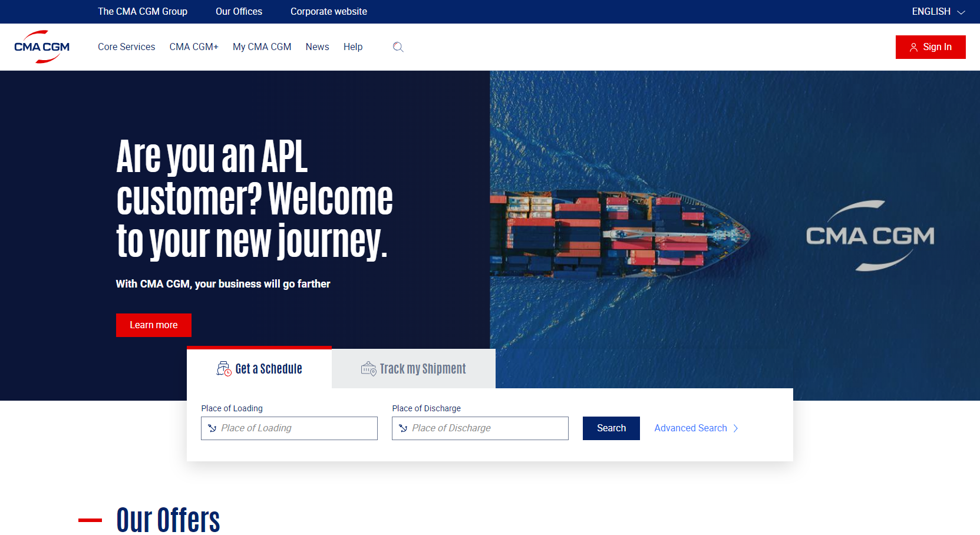Image resolution: width=980 pixels, height=535 pixels.
Task: Visit the Corporate website link
Action: pos(328,11)
